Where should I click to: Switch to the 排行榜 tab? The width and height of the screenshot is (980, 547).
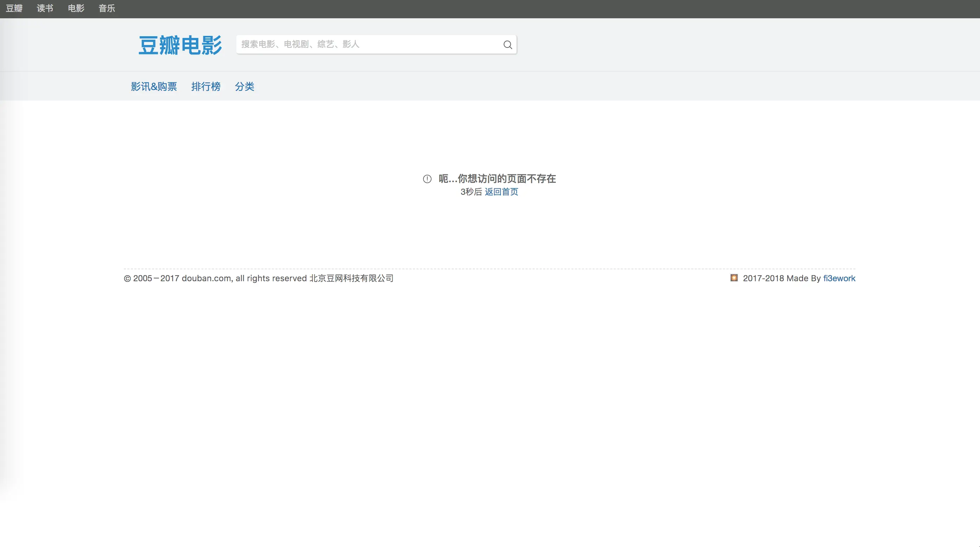(206, 87)
